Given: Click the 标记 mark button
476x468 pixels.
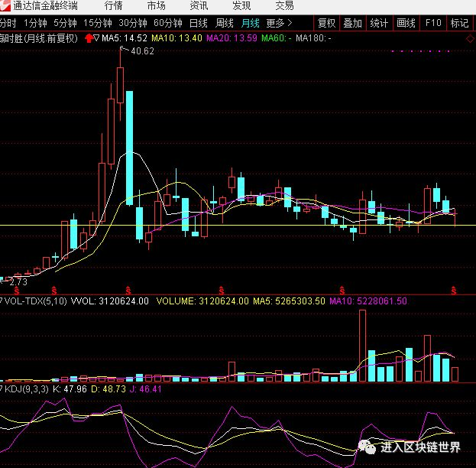Looking at the screenshot, I should pyautogui.click(x=460, y=23).
